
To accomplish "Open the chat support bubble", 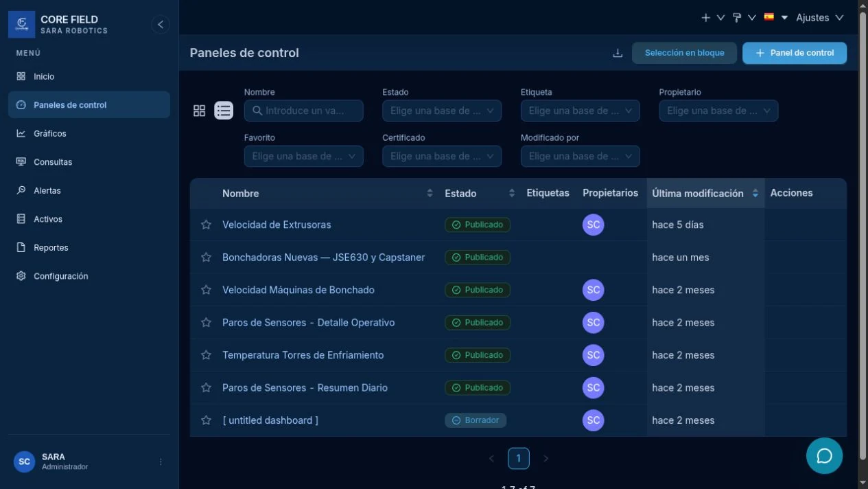I will [x=824, y=456].
